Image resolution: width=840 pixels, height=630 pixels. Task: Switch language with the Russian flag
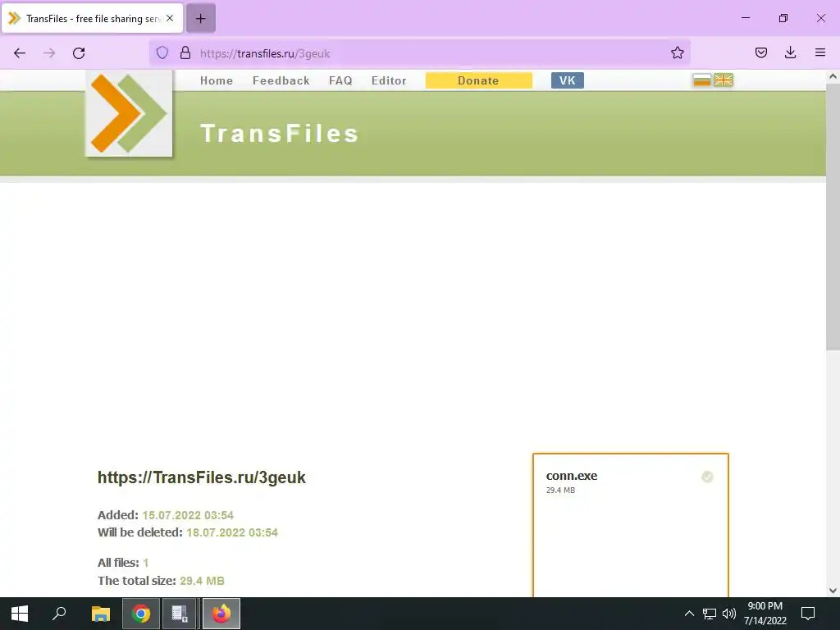702,80
